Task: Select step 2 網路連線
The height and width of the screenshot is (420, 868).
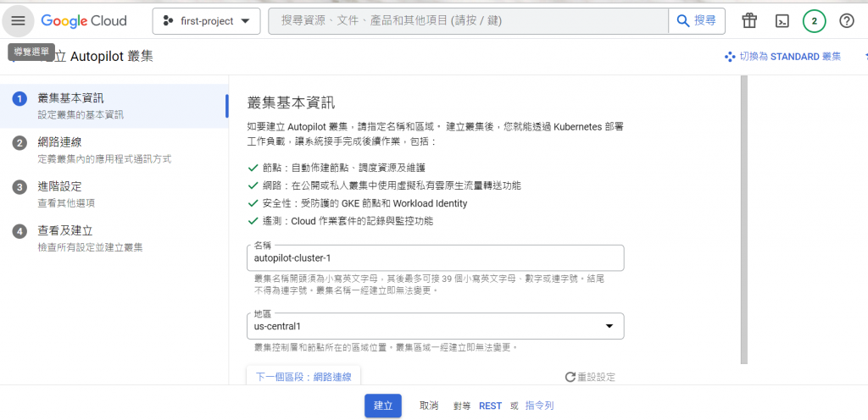Action: (x=114, y=151)
